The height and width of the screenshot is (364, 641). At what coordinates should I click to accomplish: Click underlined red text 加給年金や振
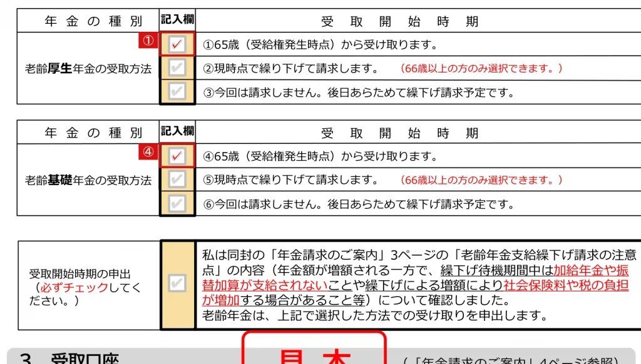[x=591, y=270]
